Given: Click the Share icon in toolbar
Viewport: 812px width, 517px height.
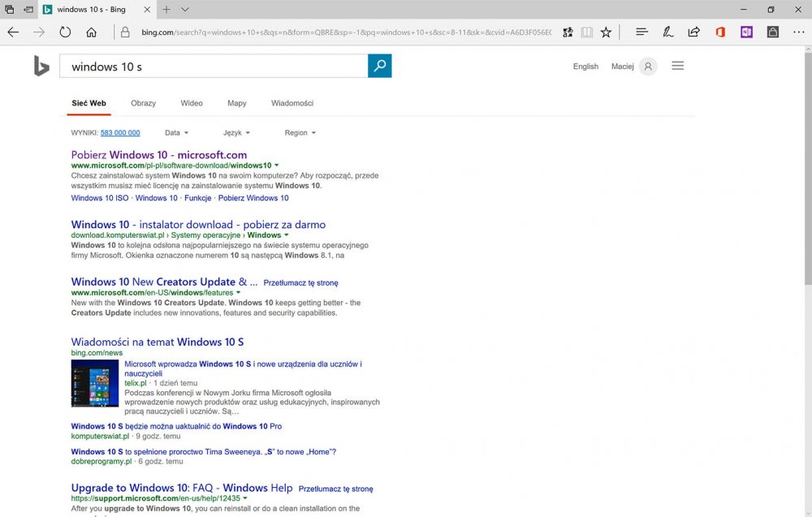Looking at the screenshot, I should [x=694, y=32].
